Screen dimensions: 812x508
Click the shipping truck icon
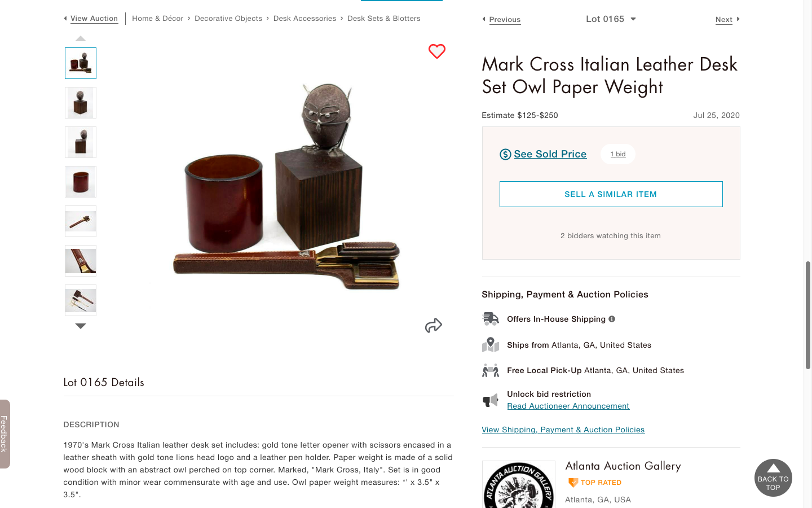click(491, 319)
